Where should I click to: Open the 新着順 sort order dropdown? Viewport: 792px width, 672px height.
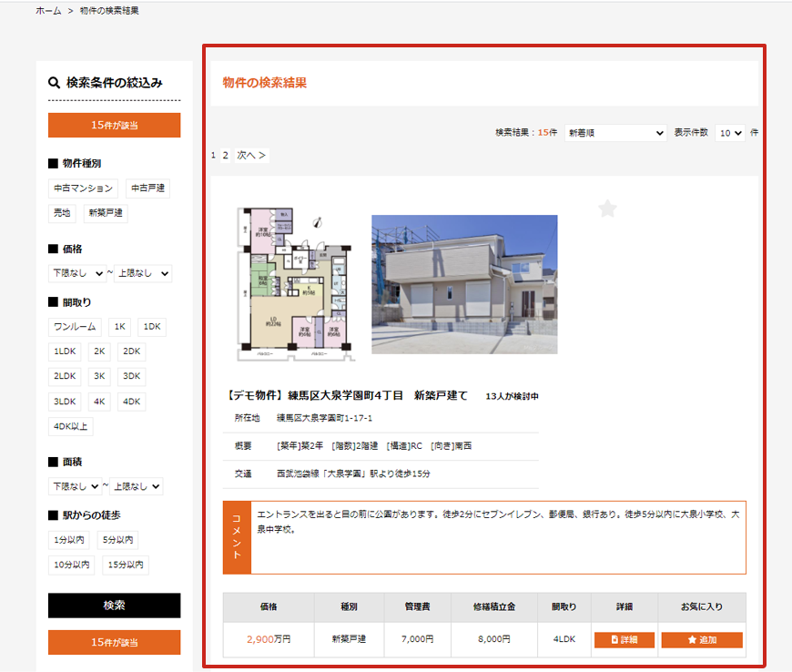pyautogui.click(x=615, y=133)
